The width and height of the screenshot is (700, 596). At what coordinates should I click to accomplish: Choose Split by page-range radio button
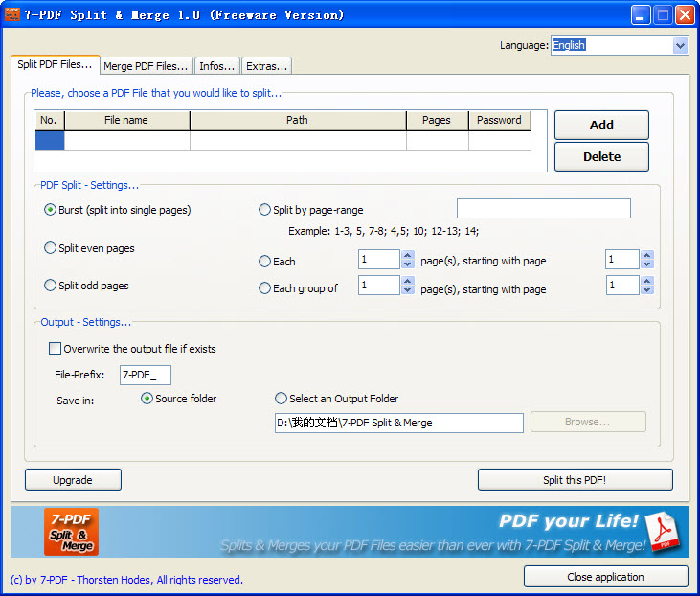265,210
